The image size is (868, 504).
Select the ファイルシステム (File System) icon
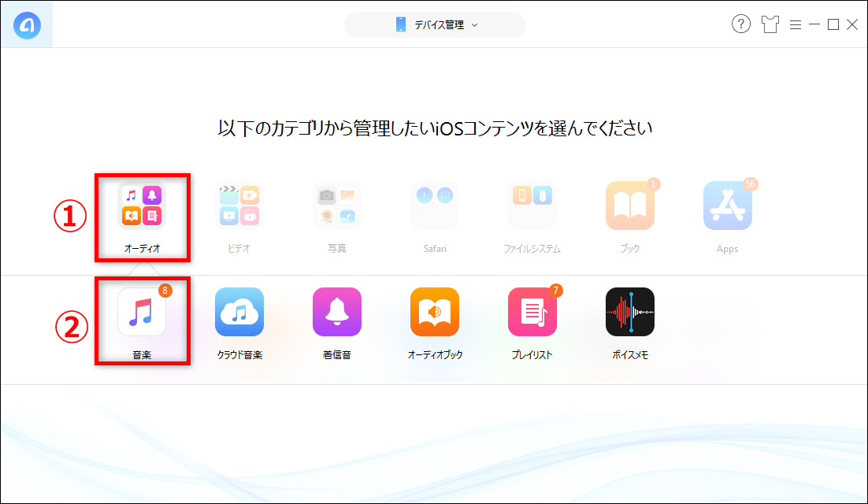(x=532, y=205)
